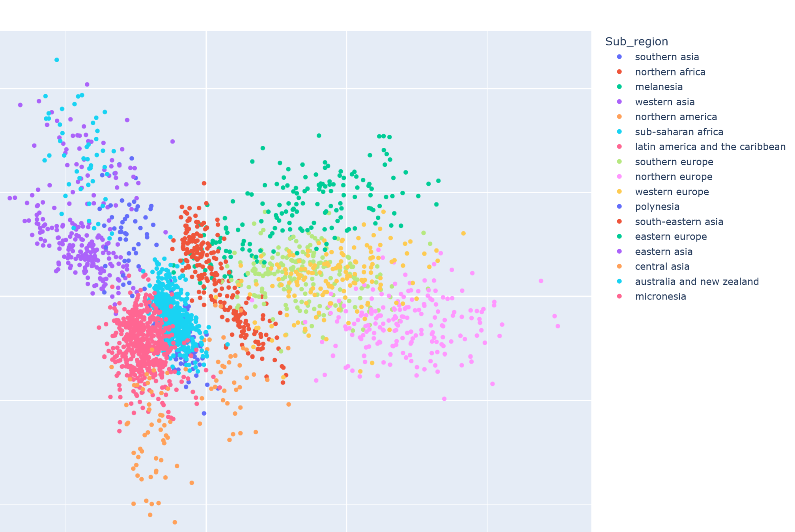The width and height of the screenshot is (795, 532).
Task: Hide eastern asia series from legend
Action: [663, 252]
